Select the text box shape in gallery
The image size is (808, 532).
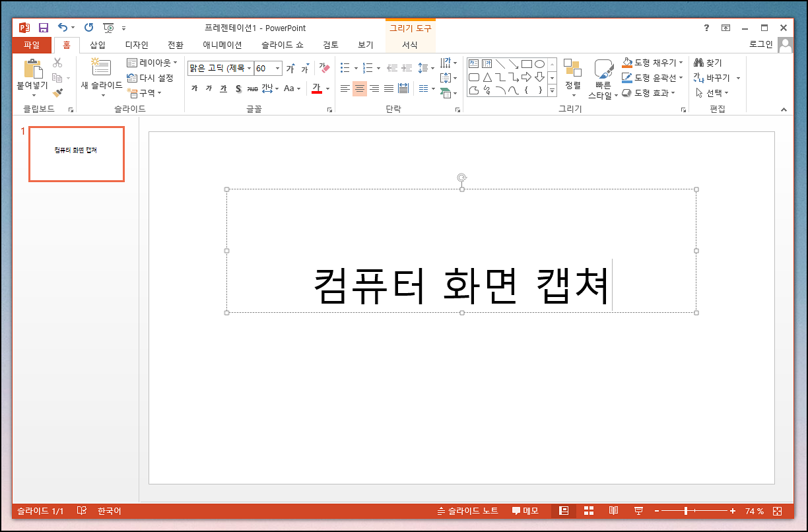(474, 64)
